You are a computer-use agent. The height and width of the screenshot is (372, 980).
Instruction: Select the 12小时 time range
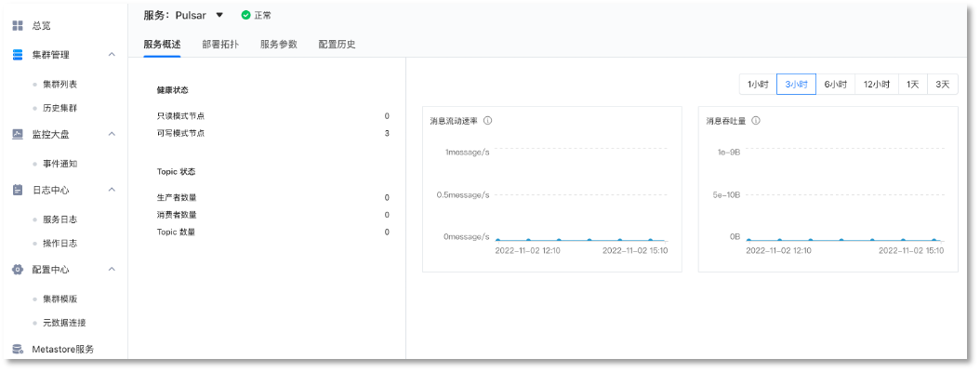pos(876,85)
